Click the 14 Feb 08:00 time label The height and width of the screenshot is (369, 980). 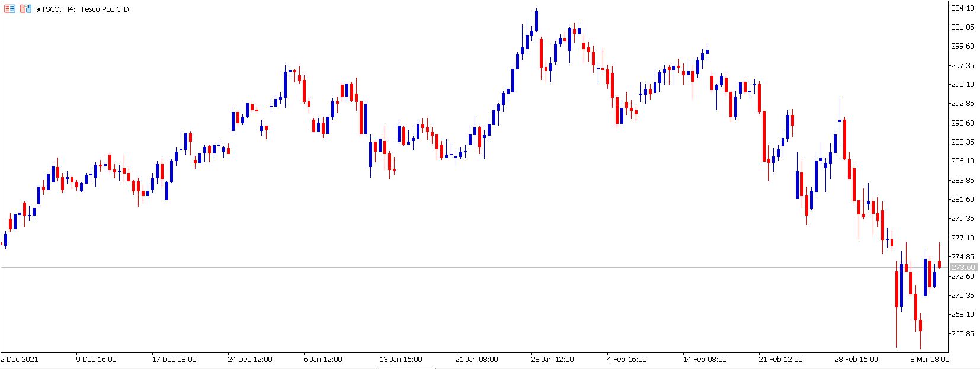pos(704,359)
